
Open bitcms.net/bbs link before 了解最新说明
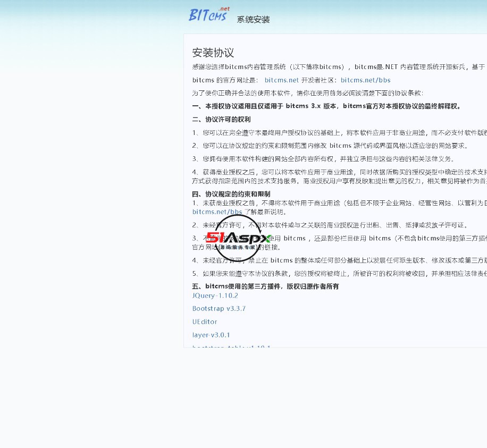217,212
